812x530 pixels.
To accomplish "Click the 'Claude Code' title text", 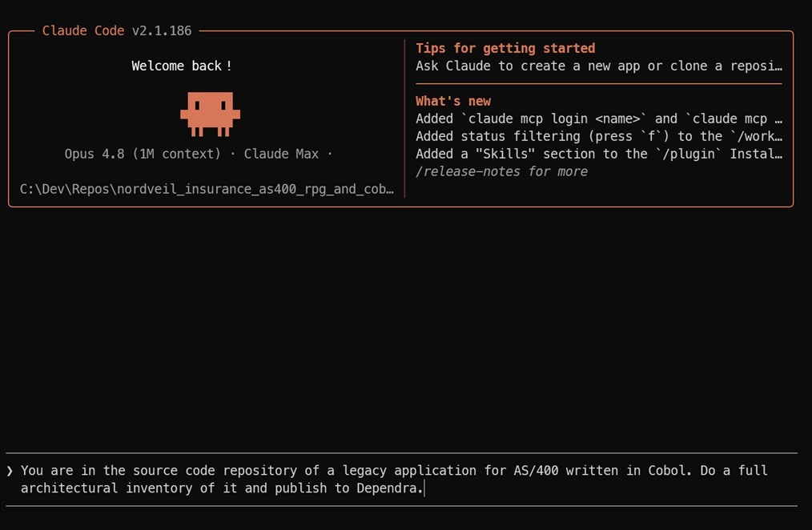I will click(82, 30).
